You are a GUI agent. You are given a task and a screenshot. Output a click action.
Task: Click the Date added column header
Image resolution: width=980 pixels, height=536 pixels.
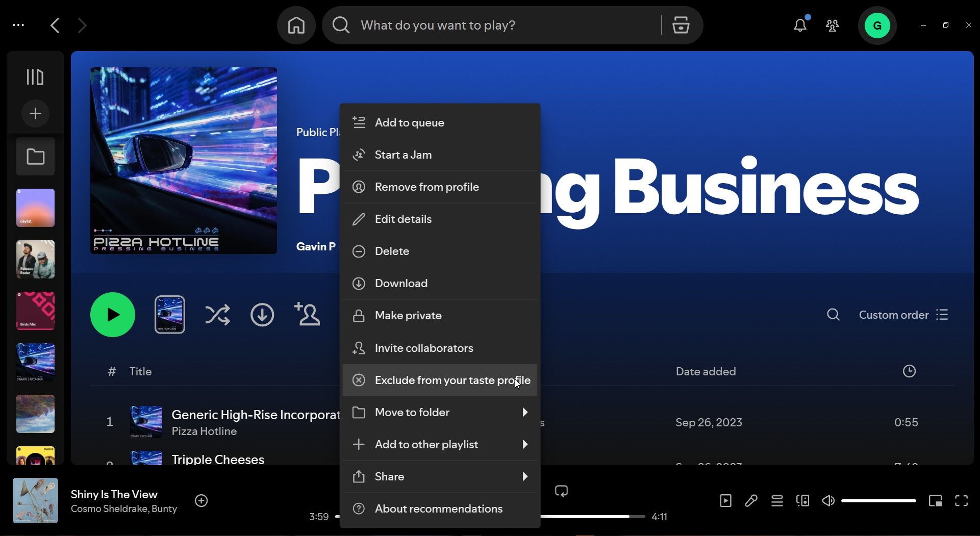pos(706,371)
